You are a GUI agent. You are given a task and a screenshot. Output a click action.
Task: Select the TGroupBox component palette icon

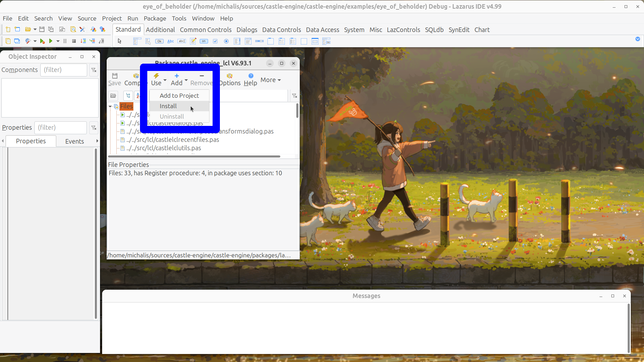tap(271, 41)
